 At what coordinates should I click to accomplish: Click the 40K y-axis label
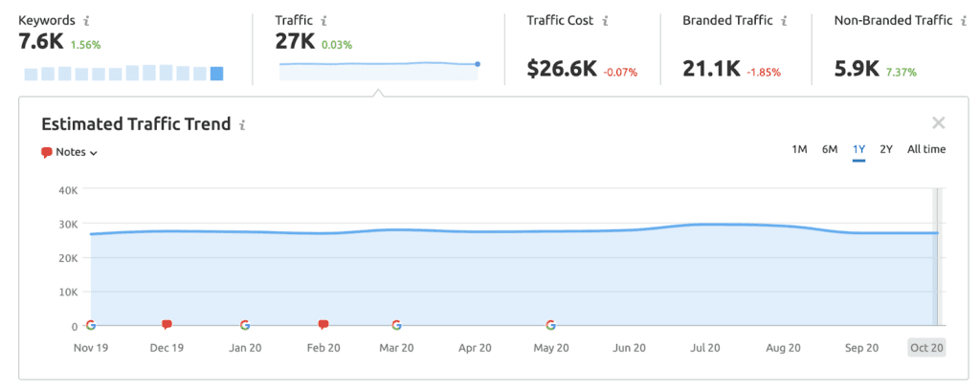click(x=66, y=189)
